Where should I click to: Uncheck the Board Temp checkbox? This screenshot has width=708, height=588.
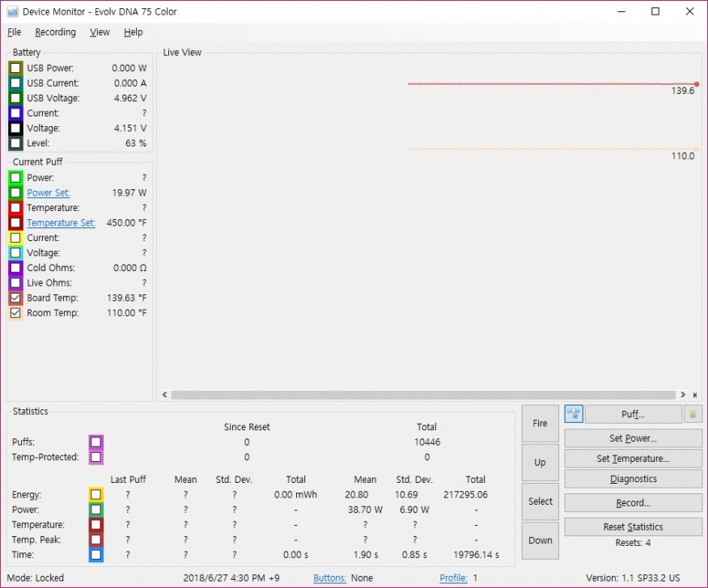[x=15, y=298]
